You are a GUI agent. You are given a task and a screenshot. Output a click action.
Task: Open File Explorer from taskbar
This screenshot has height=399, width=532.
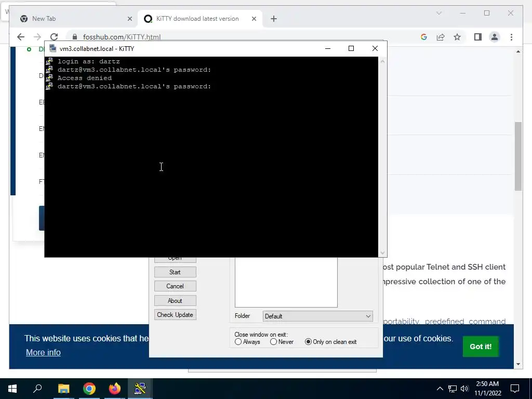(63, 389)
